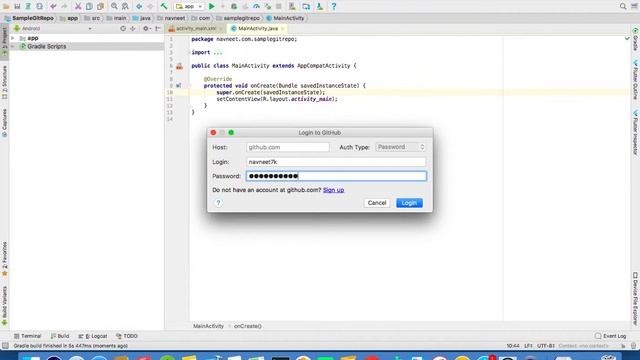Open the app run configuration dropdown

189,6
